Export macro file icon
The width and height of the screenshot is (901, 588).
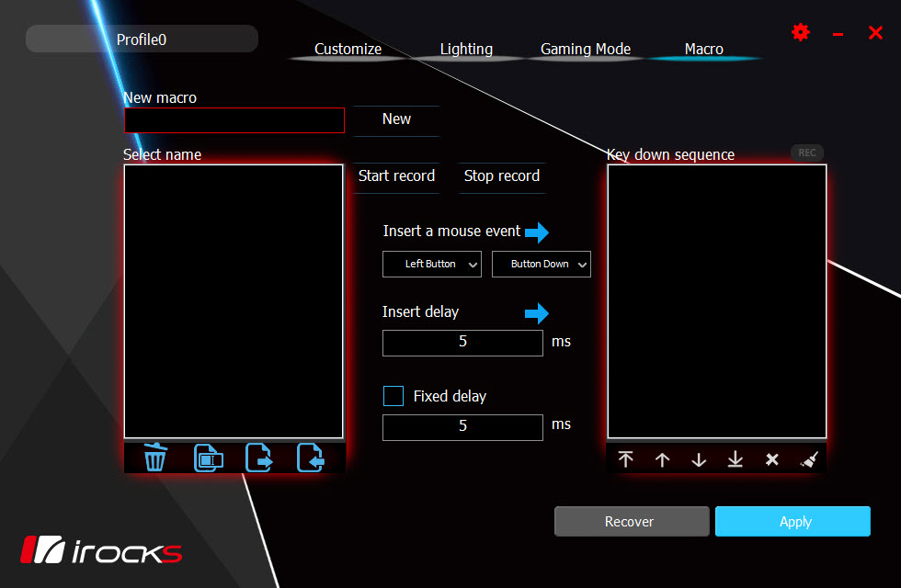(x=258, y=458)
